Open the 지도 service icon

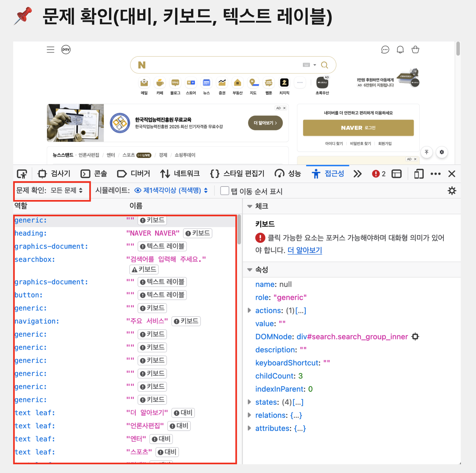(253, 83)
